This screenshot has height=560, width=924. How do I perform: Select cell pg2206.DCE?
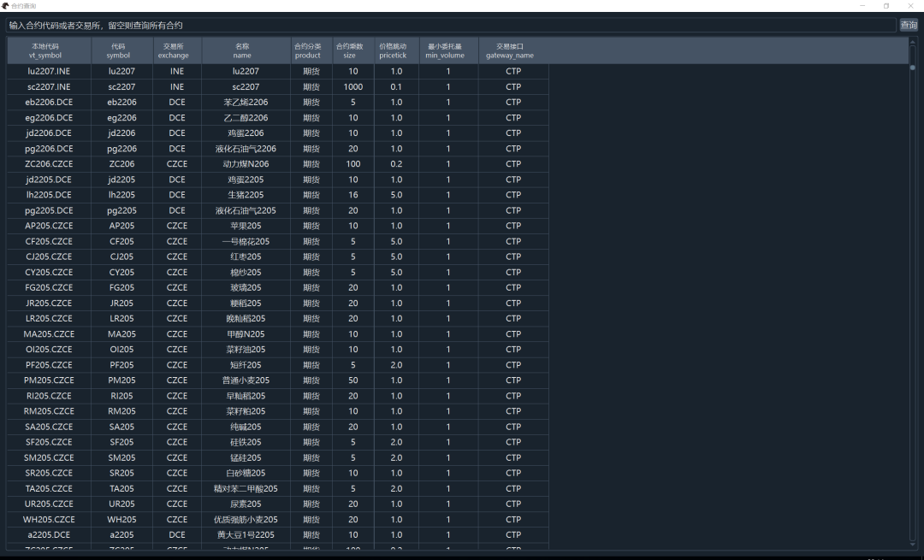point(49,149)
